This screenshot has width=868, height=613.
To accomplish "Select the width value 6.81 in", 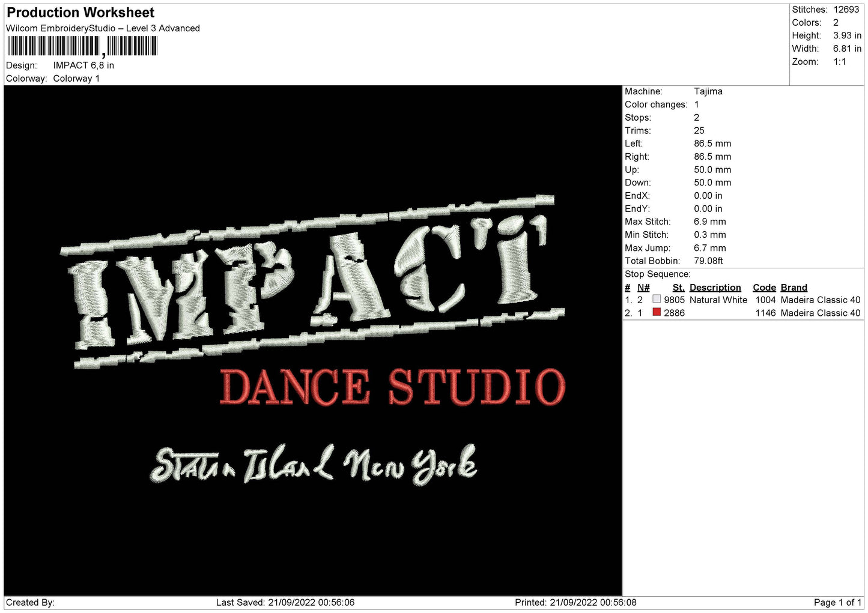I will coord(847,49).
